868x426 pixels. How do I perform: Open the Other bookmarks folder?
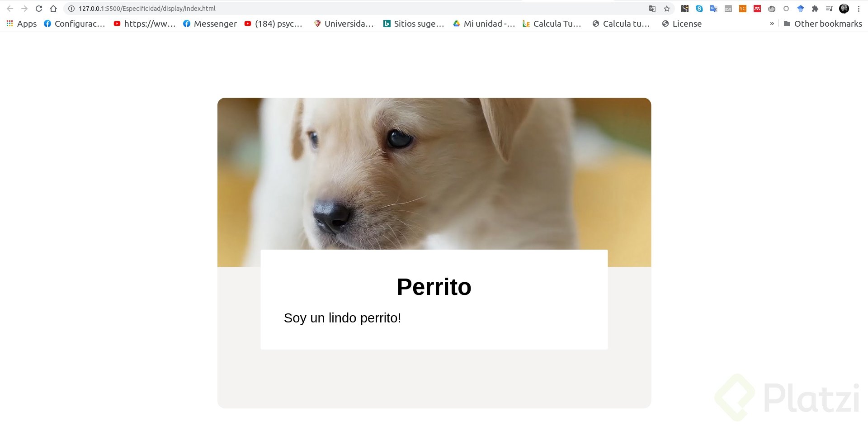click(823, 24)
